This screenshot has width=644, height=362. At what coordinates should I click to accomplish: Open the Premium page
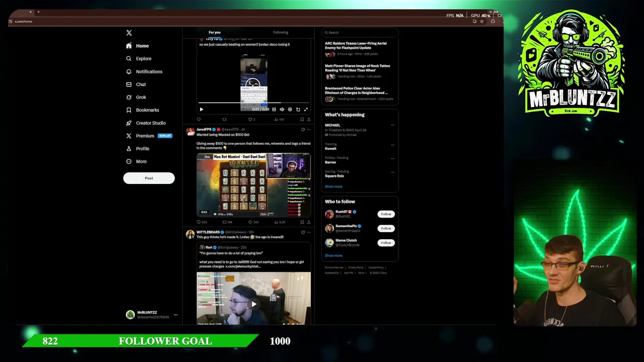click(148, 136)
